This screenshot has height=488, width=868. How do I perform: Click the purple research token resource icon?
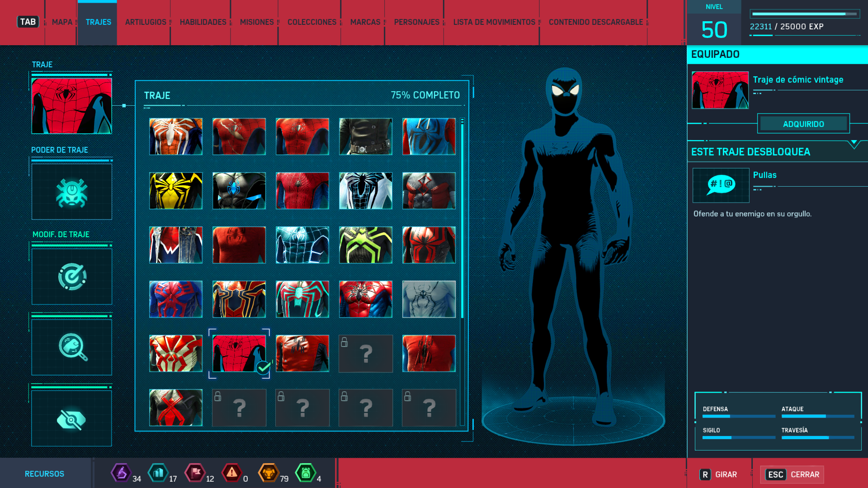click(121, 473)
